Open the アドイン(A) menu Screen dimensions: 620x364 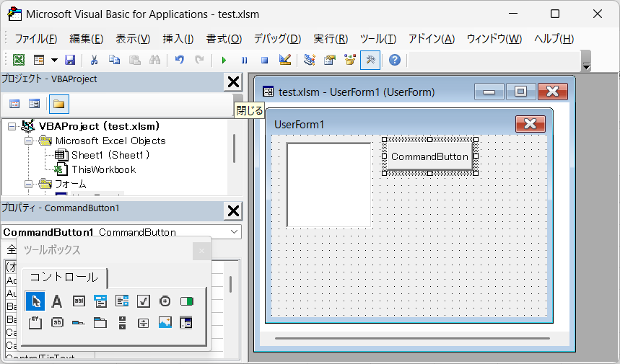pyautogui.click(x=432, y=39)
